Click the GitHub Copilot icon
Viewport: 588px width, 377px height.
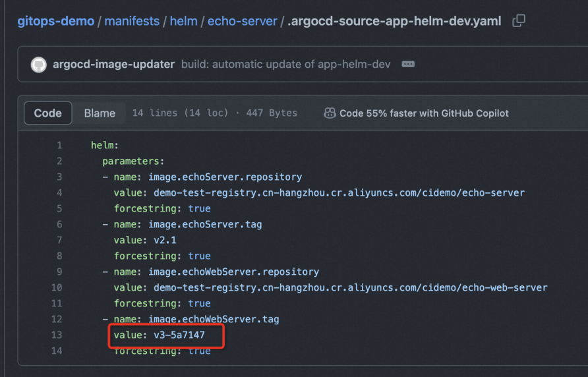click(330, 113)
